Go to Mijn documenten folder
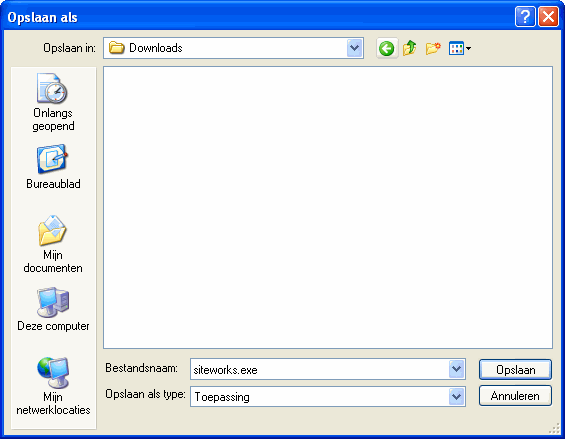Viewport: 565px width, 439px height. pos(53,244)
